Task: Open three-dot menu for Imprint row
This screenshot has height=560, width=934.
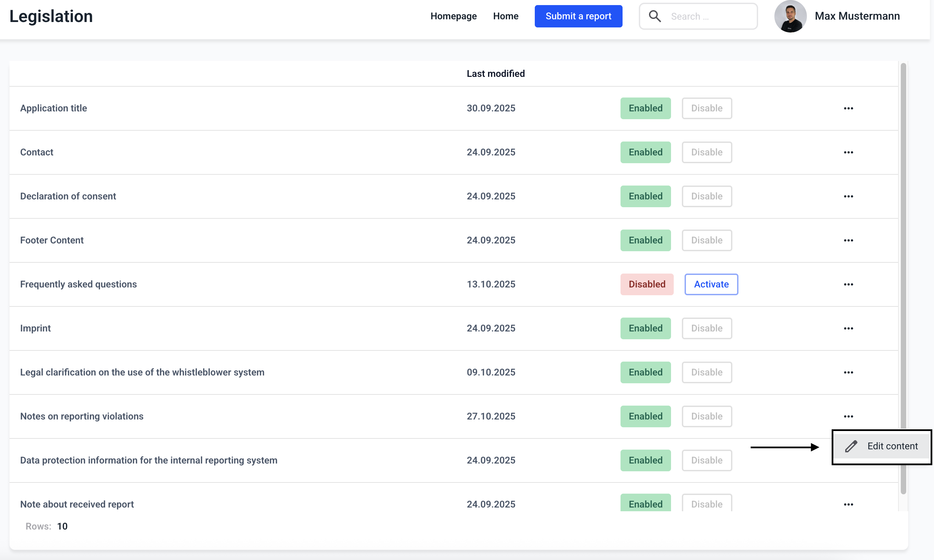Action: click(848, 328)
